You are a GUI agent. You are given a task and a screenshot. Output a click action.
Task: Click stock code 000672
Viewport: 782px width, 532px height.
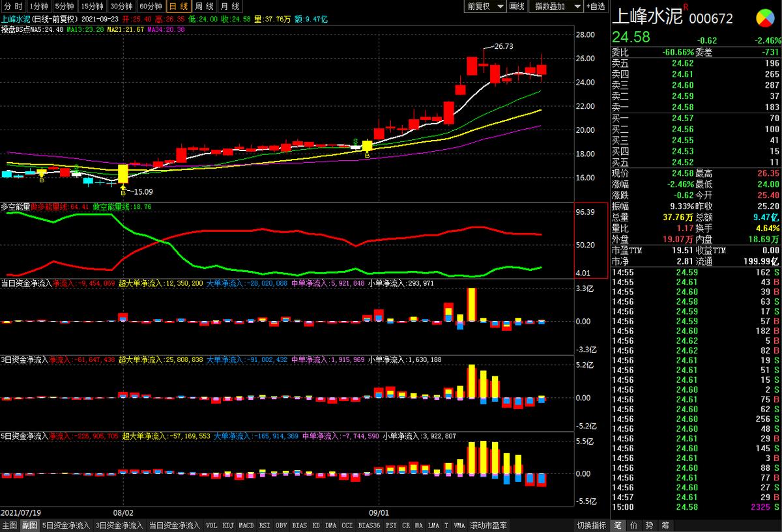click(x=711, y=19)
